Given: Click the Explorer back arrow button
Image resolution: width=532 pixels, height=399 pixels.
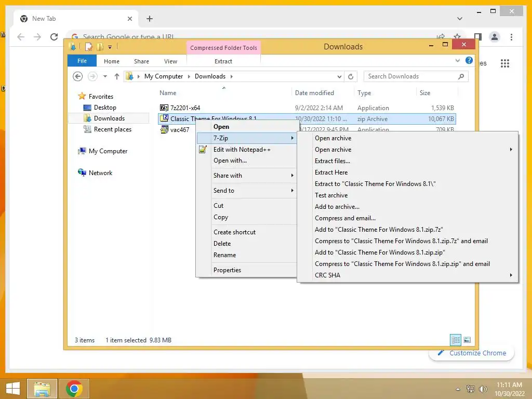Looking at the screenshot, I should (77, 76).
